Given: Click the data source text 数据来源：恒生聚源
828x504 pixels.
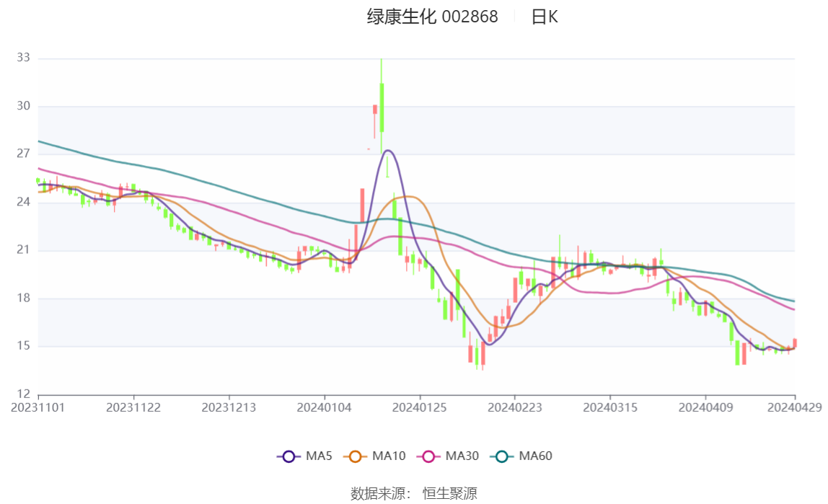Looking at the screenshot, I should tap(413, 493).
